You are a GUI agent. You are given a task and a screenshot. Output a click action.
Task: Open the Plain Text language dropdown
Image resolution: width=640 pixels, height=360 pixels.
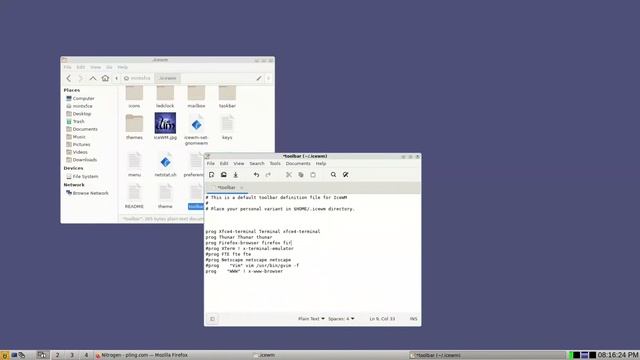click(311, 319)
